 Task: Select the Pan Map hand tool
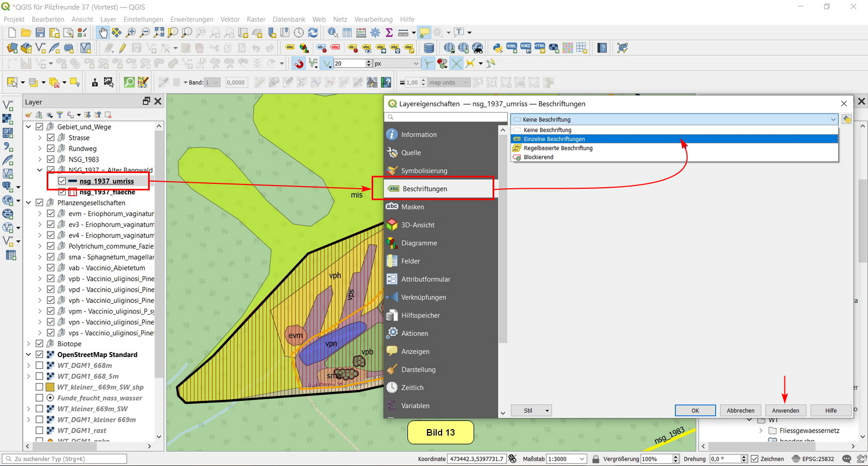103,33
